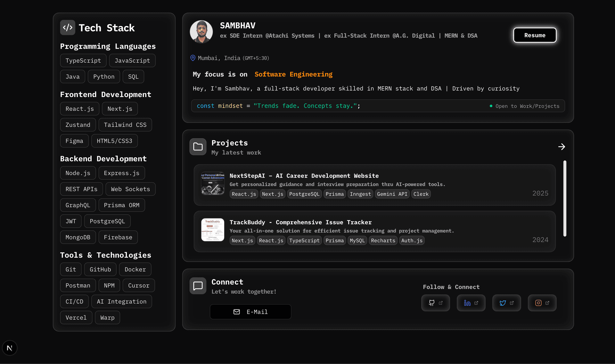Viewport: 615px width, 364px height.
Task: Click the Open to Work/Projects status
Action: [x=524, y=106]
